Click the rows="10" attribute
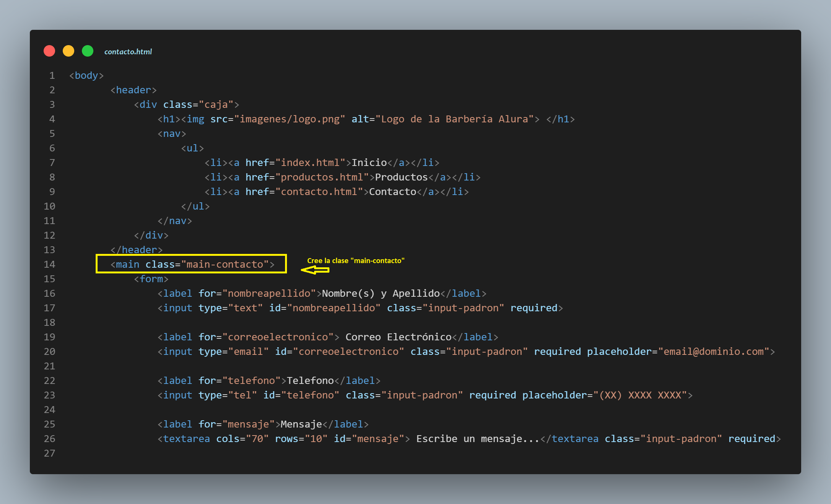 point(301,439)
